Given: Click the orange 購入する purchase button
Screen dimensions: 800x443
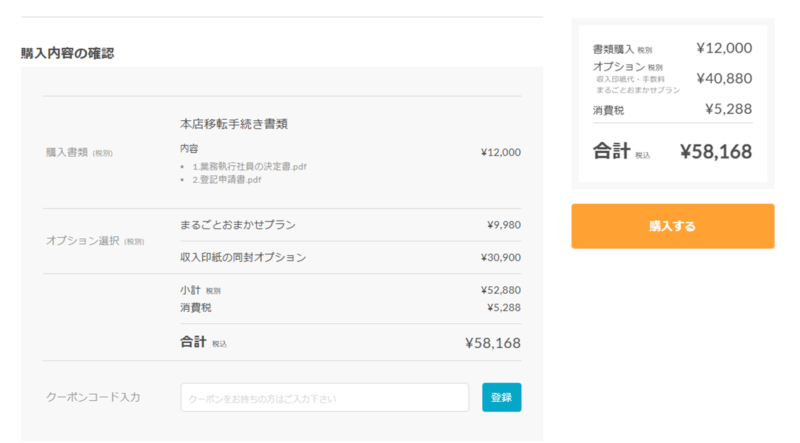Looking at the screenshot, I should tap(672, 226).
